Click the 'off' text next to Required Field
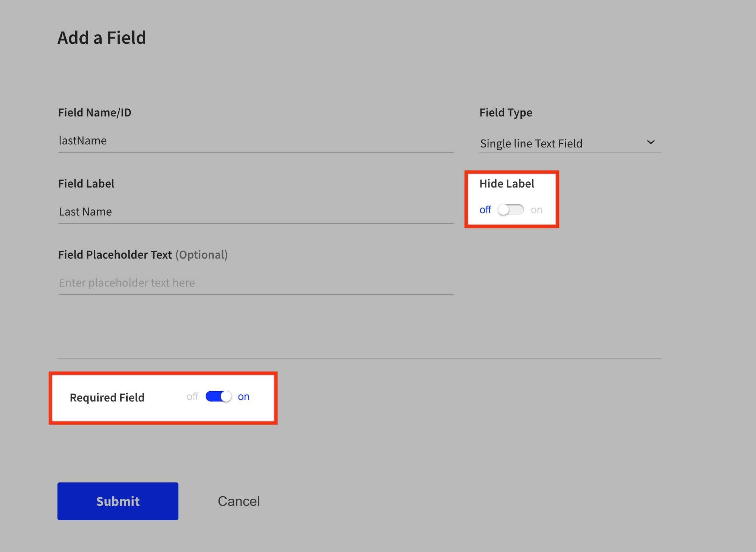The height and width of the screenshot is (552, 756). point(192,397)
